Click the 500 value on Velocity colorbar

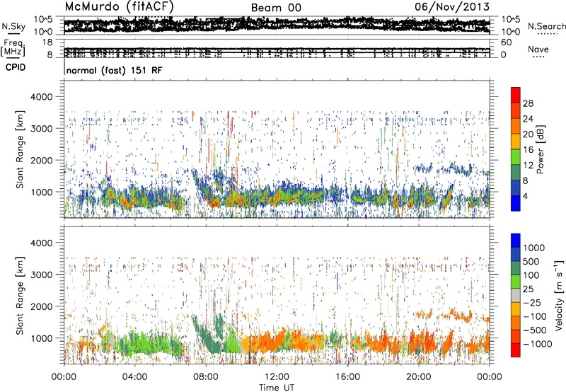531,261
